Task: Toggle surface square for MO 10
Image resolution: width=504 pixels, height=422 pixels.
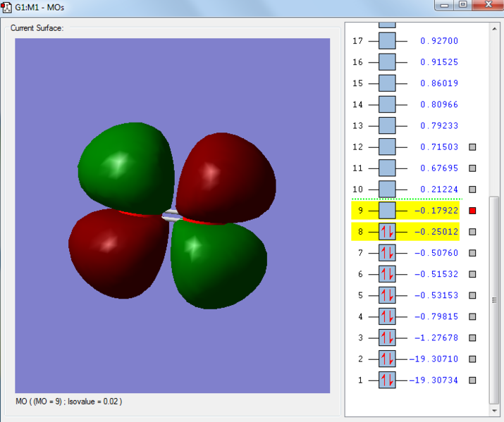Action: tap(472, 190)
